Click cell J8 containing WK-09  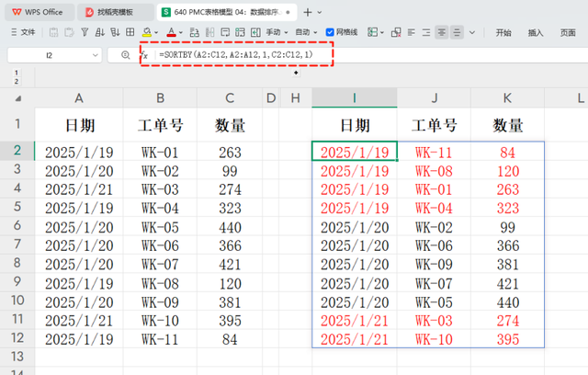(x=434, y=265)
